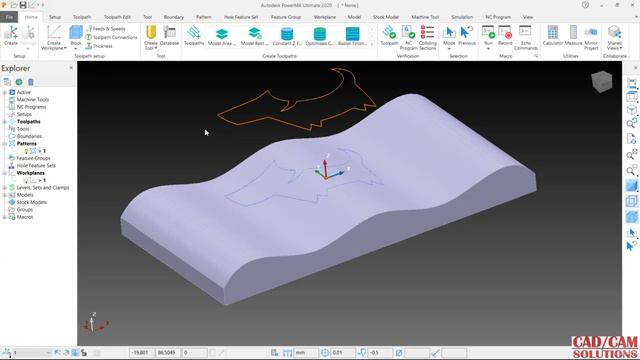The height and width of the screenshot is (360, 640).
Task: Toggle the units icon in status bar
Action: click(x=287, y=353)
